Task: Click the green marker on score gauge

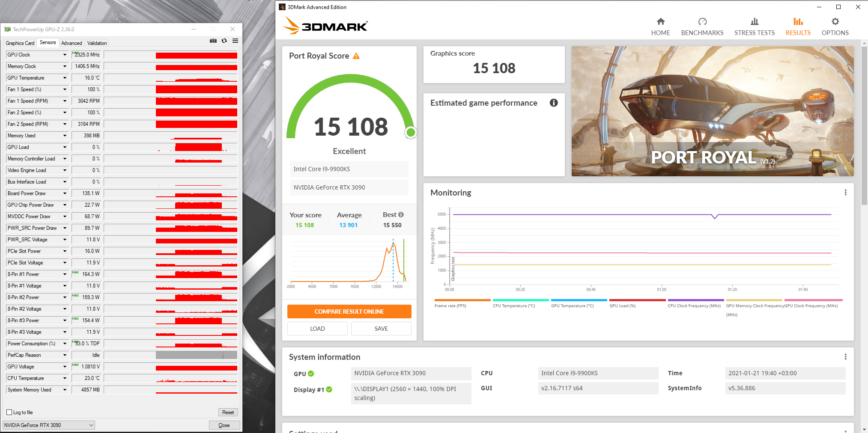Action: point(411,133)
